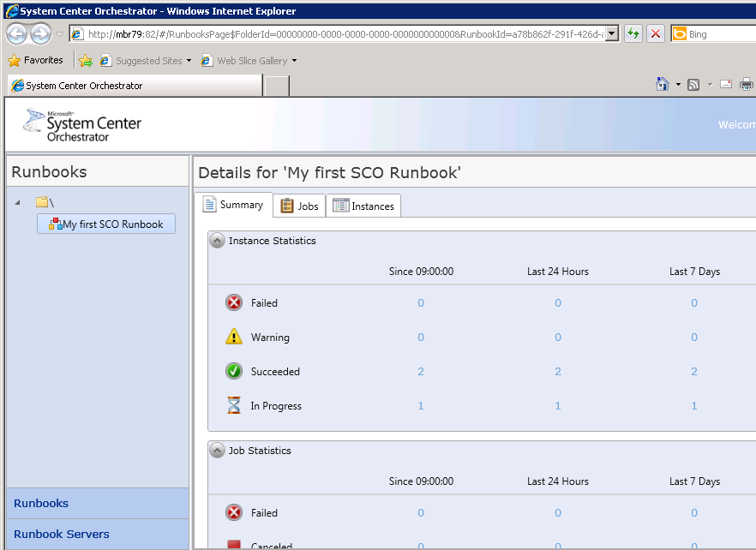Collapse the Job Statistics section
Screen dimensions: 756x550
pyautogui.click(x=218, y=451)
